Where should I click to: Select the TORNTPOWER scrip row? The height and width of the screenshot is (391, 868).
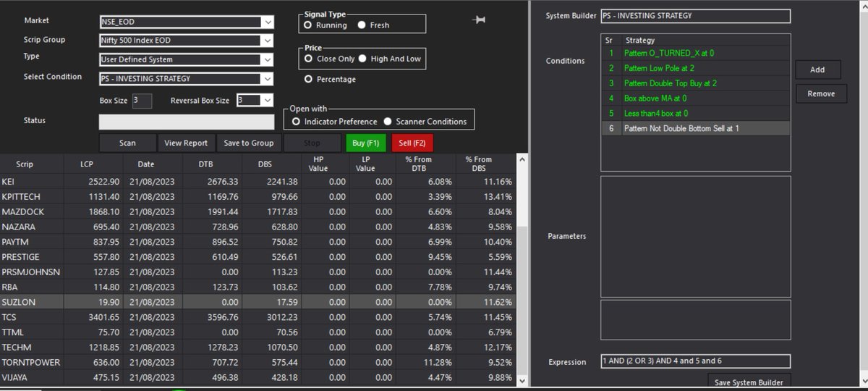(258, 361)
